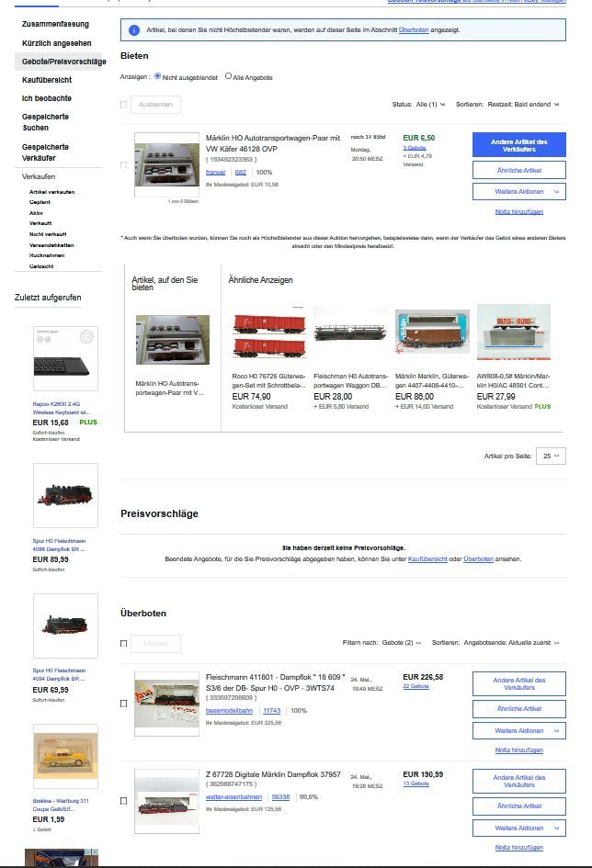Open the 'Artikel pro Seite' 25 dropdown

tap(552, 456)
